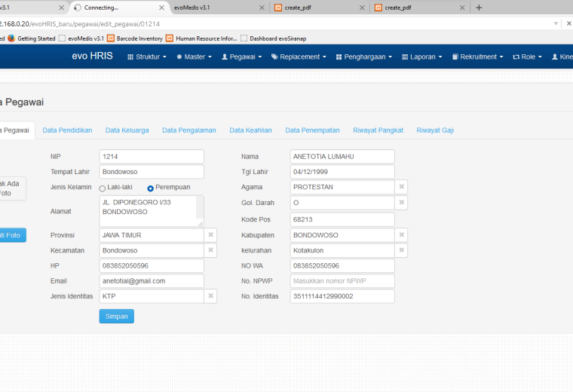Open the Riwayat Gaji tab
This screenshot has height=392, width=573.
[x=435, y=130]
